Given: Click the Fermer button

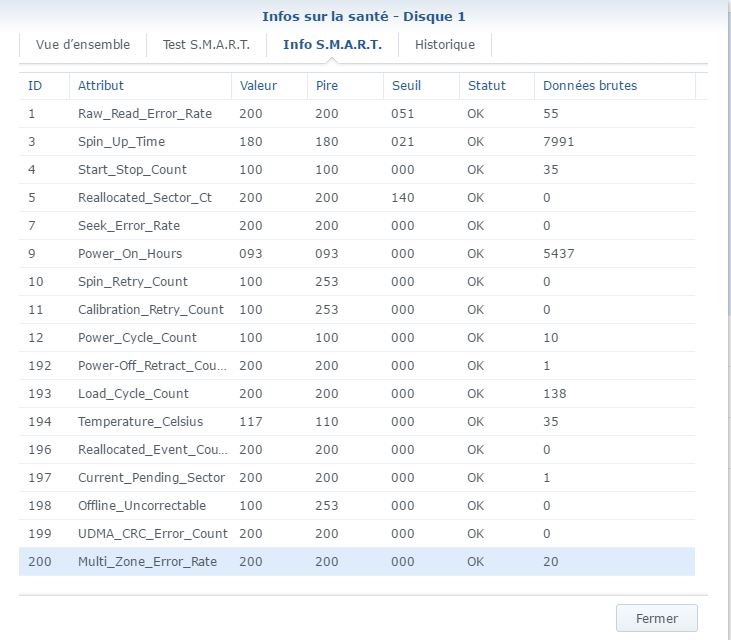Looking at the screenshot, I should click(656, 618).
